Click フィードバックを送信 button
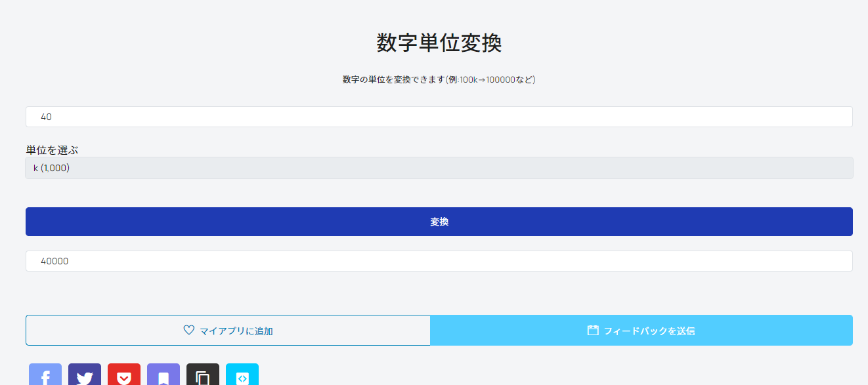Image resolution: width=868 pixels, height=385 pixels. point(641,330)
